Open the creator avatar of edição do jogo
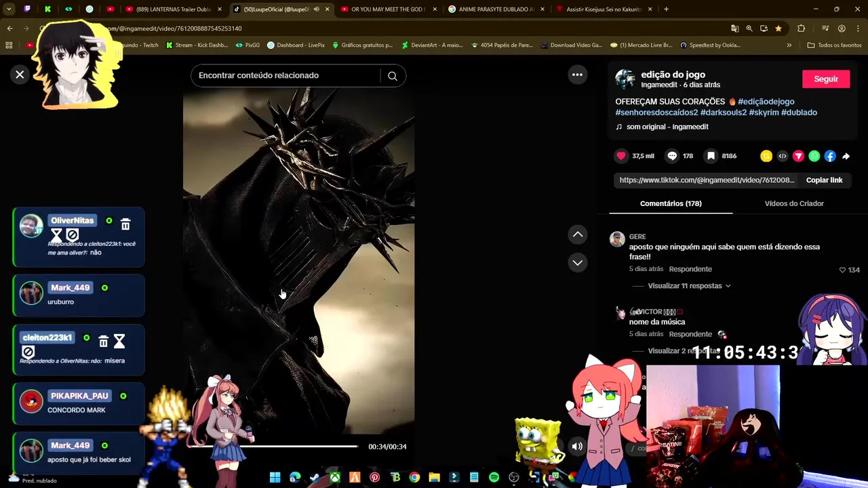This screenshot has height=488, width=868. pyautogui.click(x=625, y=79)
